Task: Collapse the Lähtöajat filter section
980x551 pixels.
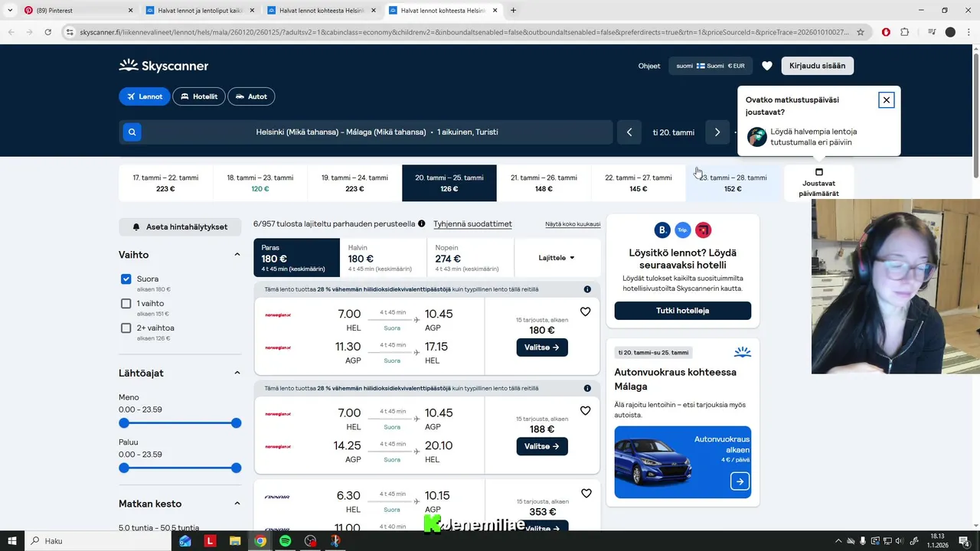Action: point(237,373)
